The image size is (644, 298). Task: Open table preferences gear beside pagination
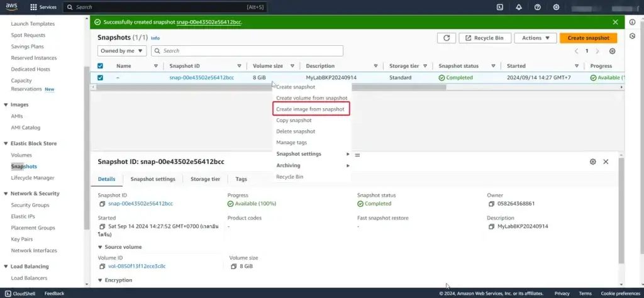[613, 51]
